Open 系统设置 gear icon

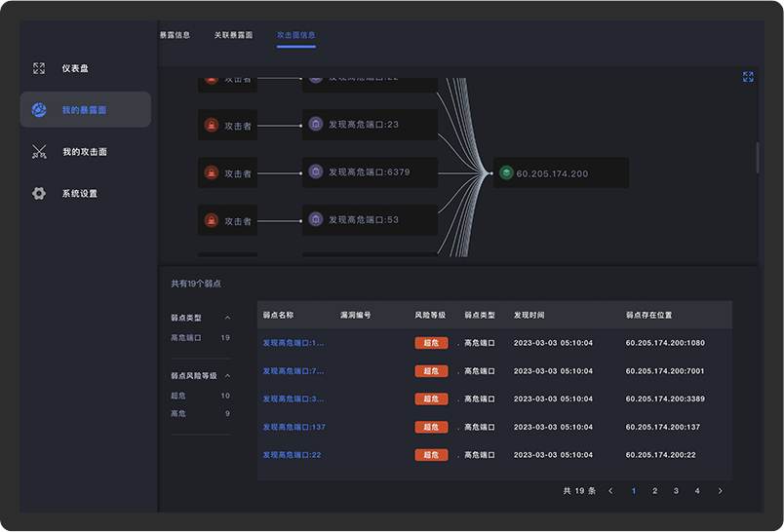coord(39,193)
